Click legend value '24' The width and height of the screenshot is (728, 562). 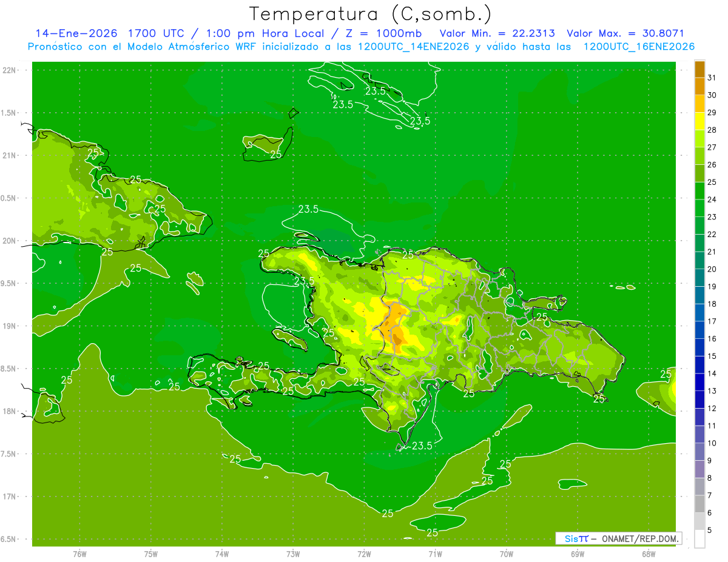pos(712,199)
